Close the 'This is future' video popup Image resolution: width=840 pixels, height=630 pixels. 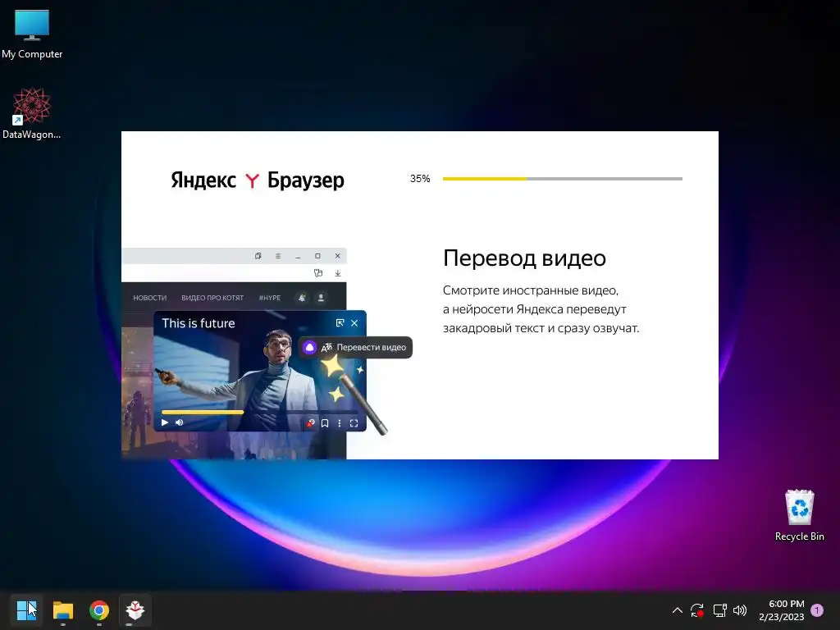point(354,323)
